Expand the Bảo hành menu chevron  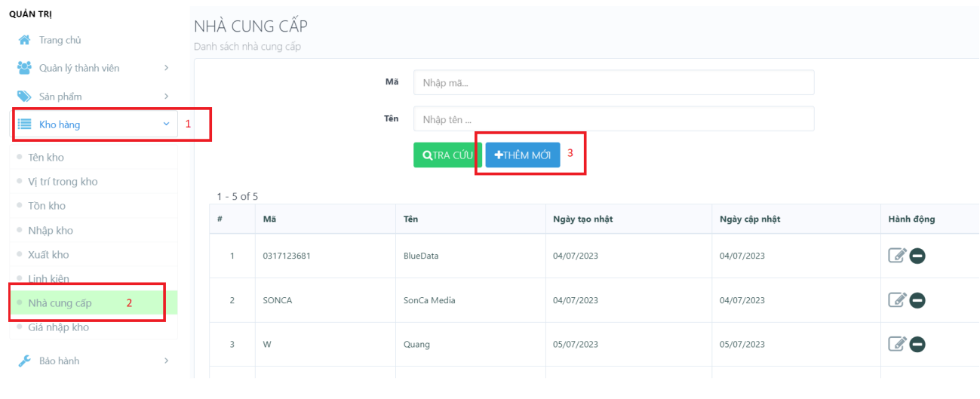click(166, 361)
